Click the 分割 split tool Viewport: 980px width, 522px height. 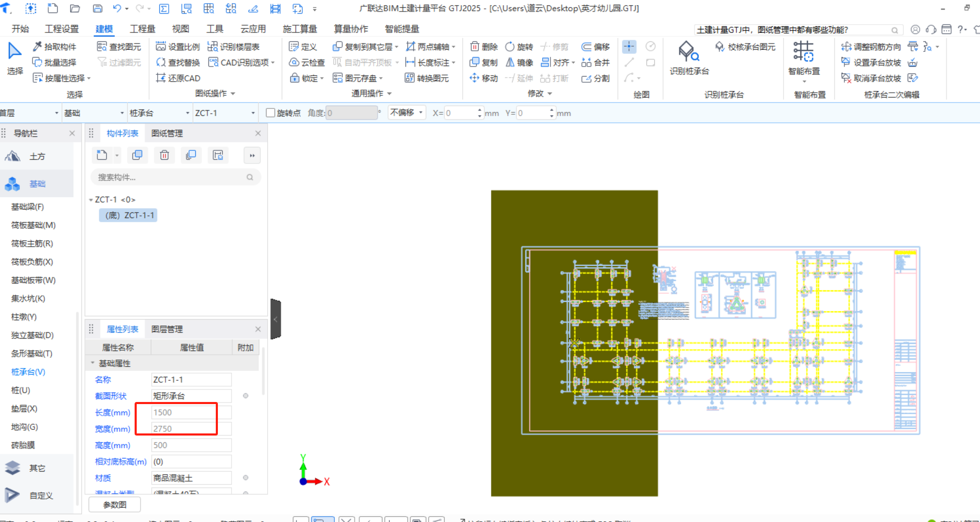click(596, 78)
